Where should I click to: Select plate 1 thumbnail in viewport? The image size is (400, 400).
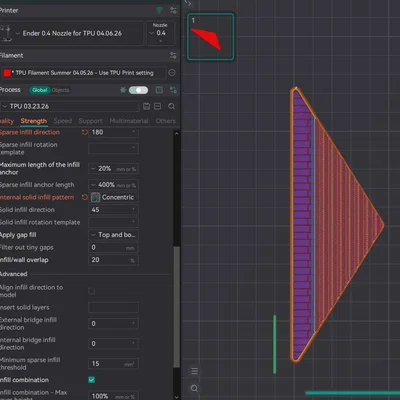click(x=210, y=37)
